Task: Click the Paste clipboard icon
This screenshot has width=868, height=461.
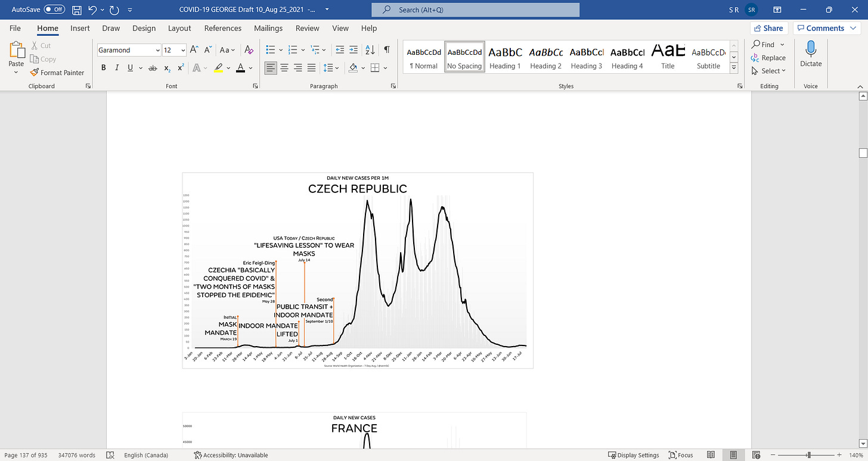Action: (16, 50)
